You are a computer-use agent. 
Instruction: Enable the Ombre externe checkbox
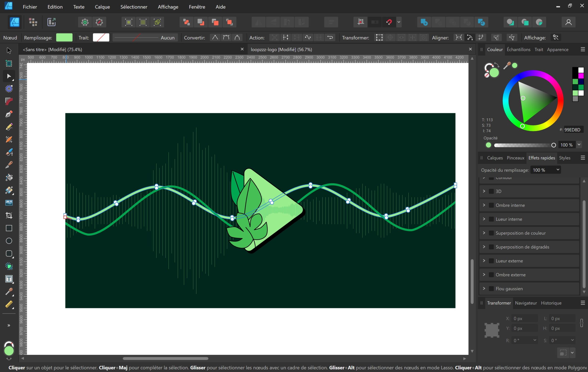coord(491,275)
